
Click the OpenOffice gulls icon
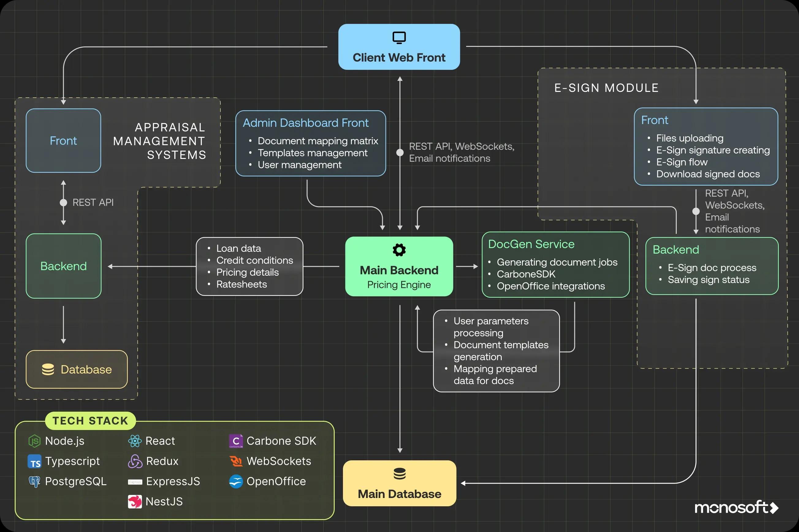pos(236,481)
